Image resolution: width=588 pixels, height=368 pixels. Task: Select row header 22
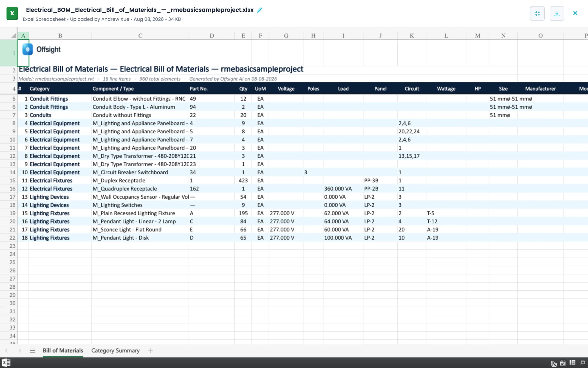tap(8, 238)
